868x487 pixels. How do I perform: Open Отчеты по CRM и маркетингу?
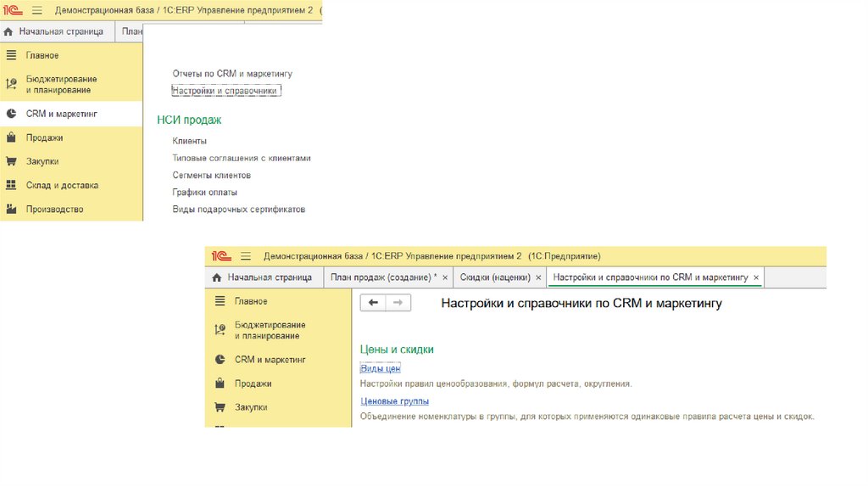(232, 74)
